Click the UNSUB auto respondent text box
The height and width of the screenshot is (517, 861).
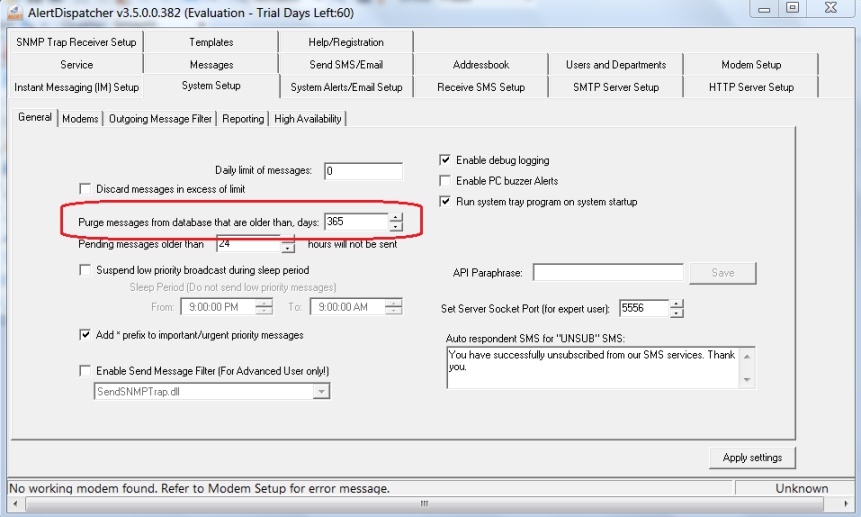(593, 368)
